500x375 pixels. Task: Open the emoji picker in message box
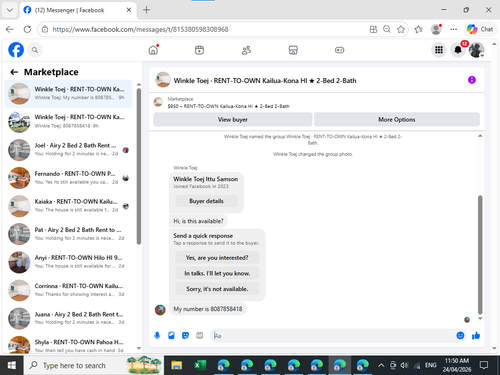click(460, 335)
